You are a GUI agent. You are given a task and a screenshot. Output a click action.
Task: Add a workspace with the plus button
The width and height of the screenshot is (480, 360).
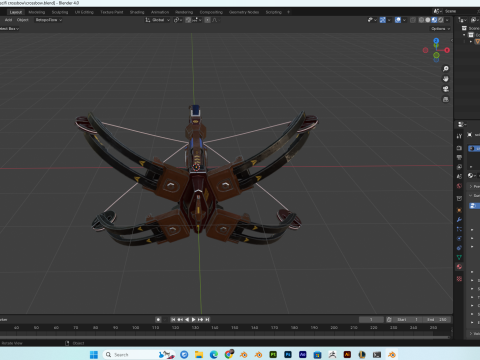click(288, 12)
